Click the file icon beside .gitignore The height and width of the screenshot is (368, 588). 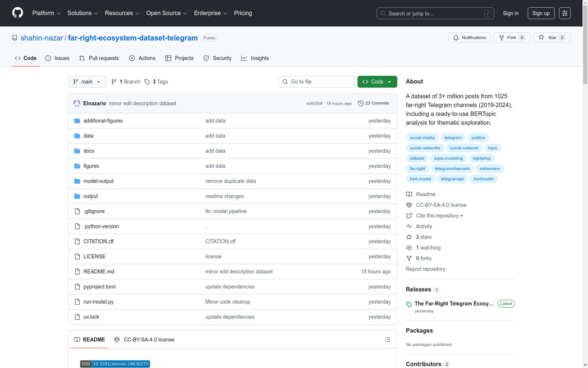(x=77, y=211)
